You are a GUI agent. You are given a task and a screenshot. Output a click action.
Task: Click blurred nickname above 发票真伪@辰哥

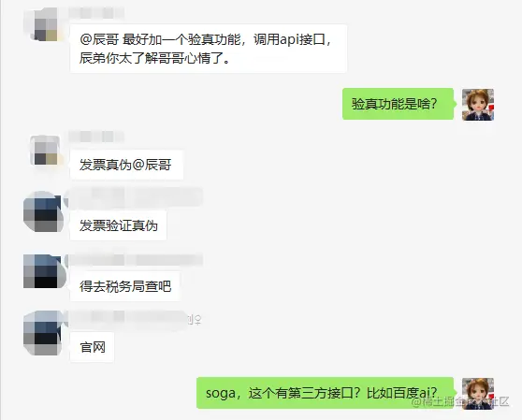tap(96, 137)
